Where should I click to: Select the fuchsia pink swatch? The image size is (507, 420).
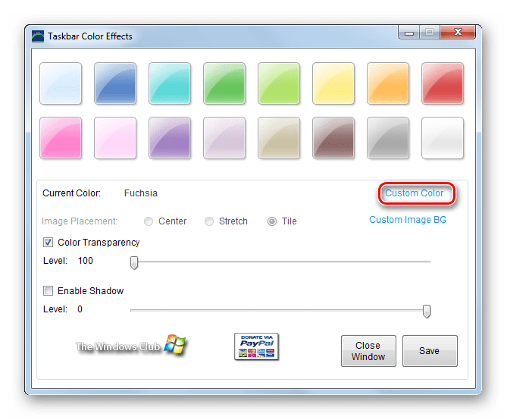click(x=61, y=138)
